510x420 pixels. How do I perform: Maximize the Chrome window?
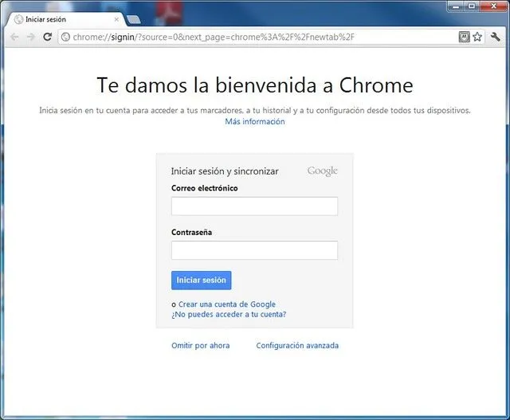point(472,6)
